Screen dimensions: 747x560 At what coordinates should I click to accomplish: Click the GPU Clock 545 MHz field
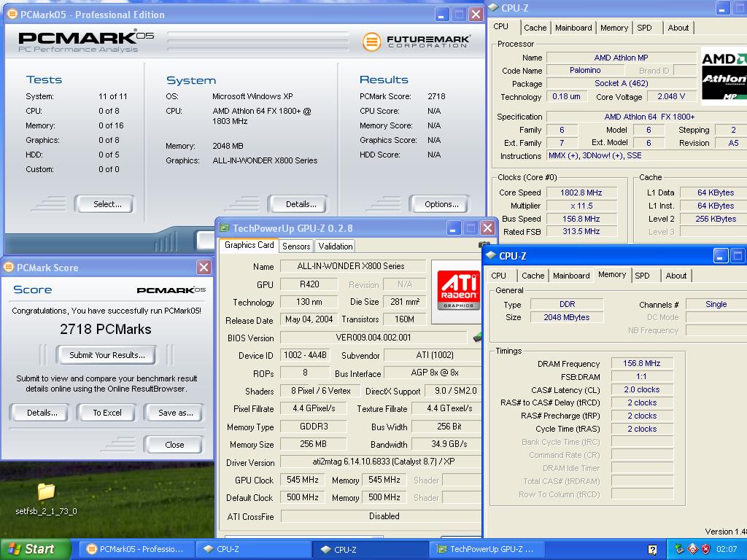pyautogui.click(x=303, y=480)
